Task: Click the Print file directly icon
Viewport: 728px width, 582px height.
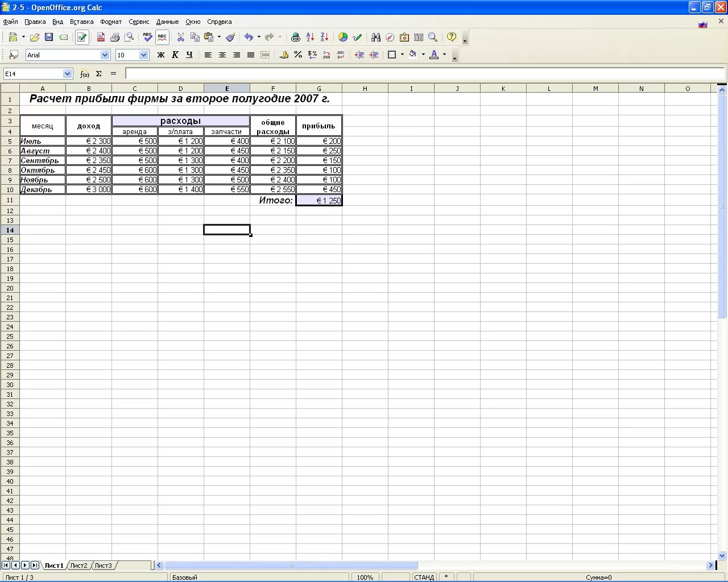Action: pyautogui.click(x=115, y=37)
